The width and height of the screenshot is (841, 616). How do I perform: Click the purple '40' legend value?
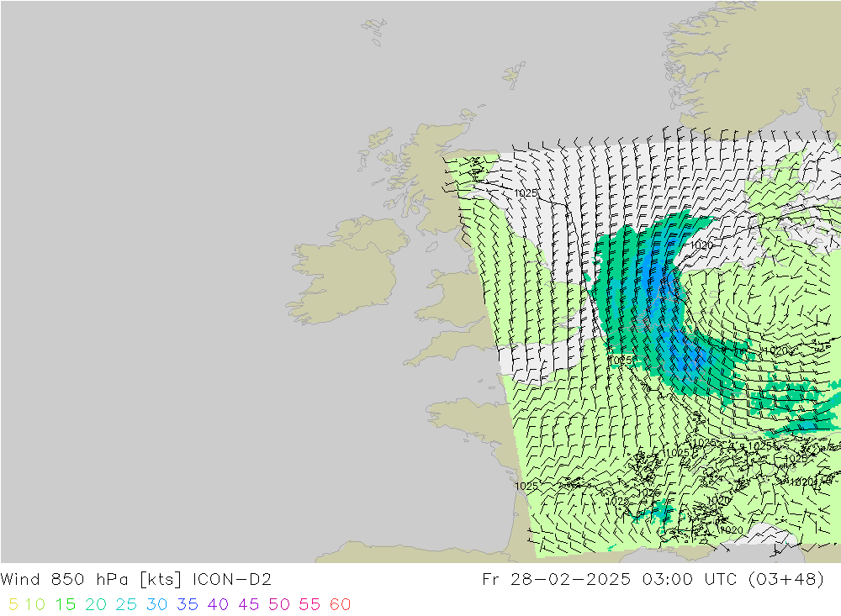click(x=219, y=604)
